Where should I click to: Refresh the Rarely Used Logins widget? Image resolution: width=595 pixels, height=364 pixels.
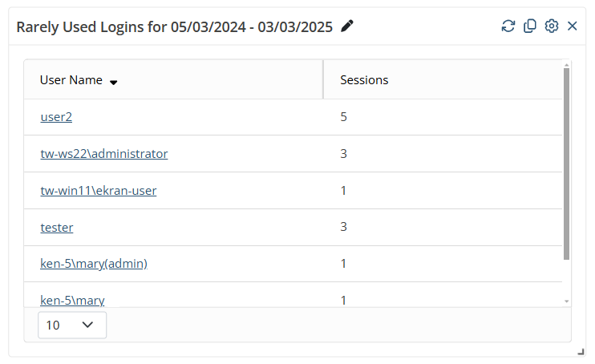tap(508, 26)
